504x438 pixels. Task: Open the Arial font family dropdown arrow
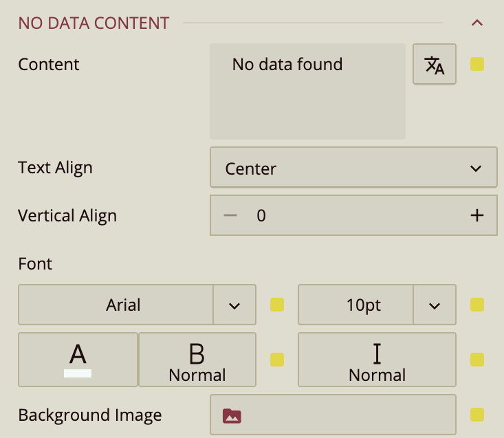(234, 305)
